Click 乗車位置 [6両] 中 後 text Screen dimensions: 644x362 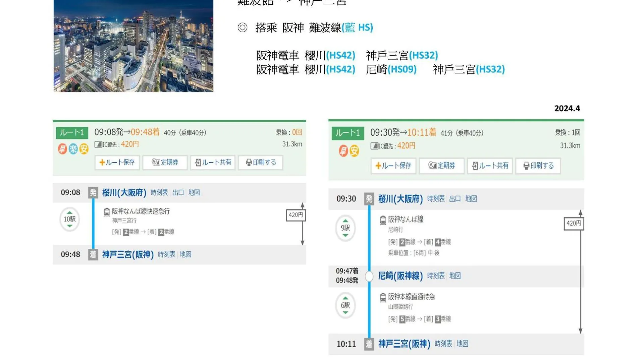coord(414,253)
